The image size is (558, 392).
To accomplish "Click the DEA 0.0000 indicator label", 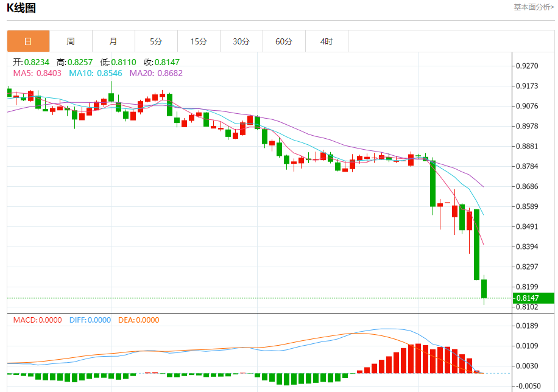I will (x=139, y=320).
